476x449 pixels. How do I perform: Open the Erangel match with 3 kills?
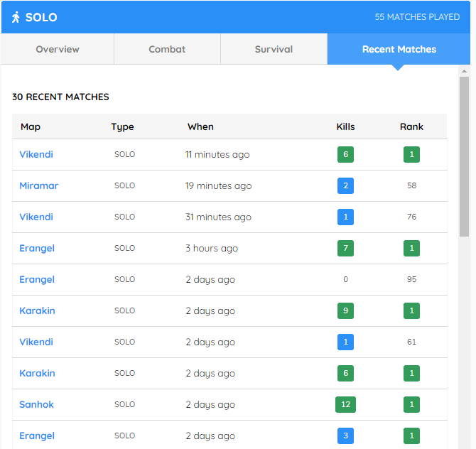pos(37,436)
